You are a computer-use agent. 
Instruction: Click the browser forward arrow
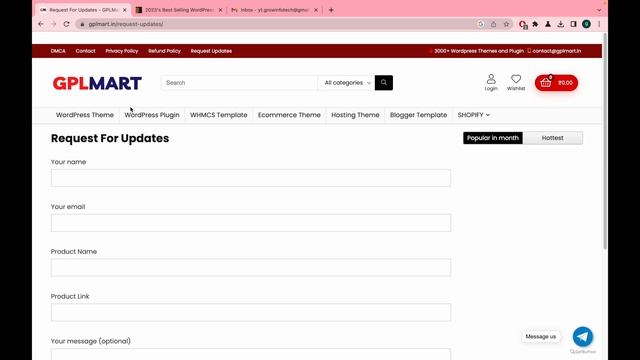click(53, 24)
